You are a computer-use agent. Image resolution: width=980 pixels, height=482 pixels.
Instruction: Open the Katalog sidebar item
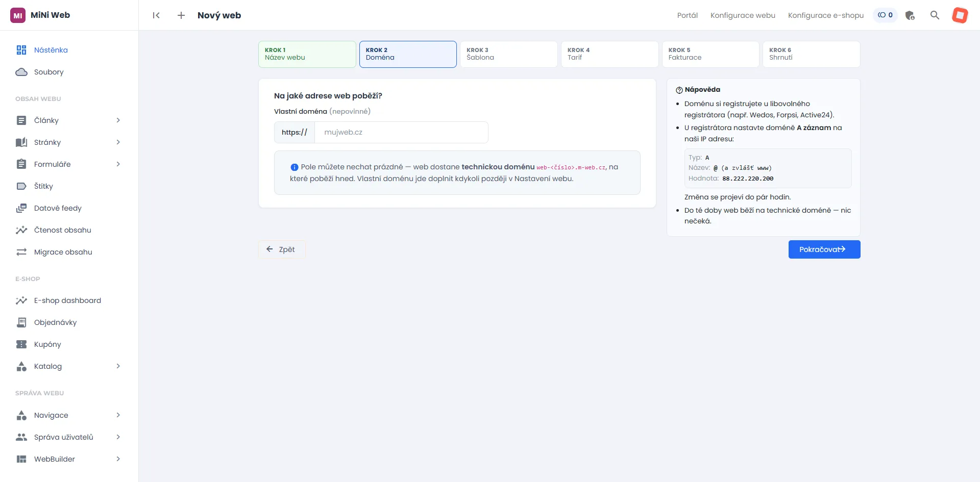tap(48, 366)
